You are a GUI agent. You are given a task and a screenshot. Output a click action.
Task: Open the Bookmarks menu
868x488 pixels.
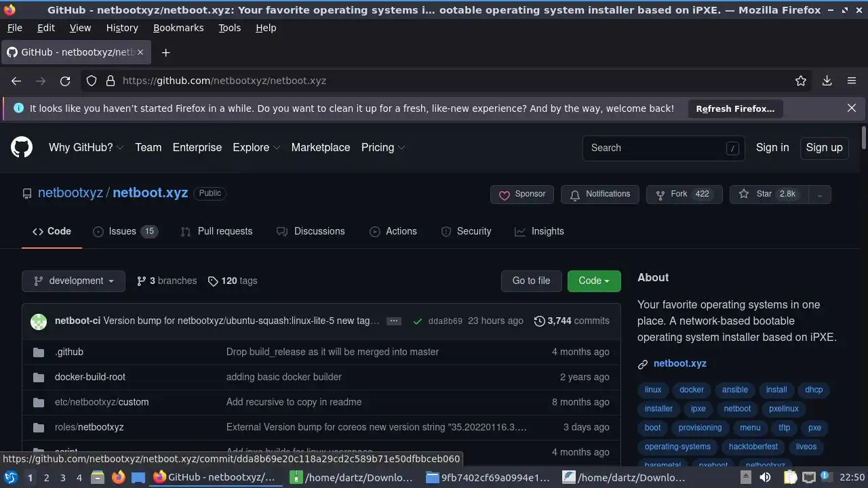[x=178, y=28]
